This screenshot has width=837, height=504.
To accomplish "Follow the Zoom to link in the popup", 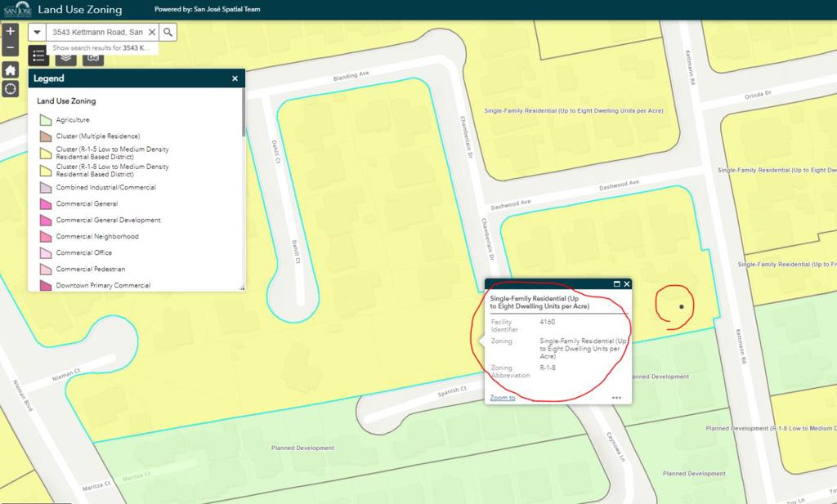I will [x=503, y=397].
